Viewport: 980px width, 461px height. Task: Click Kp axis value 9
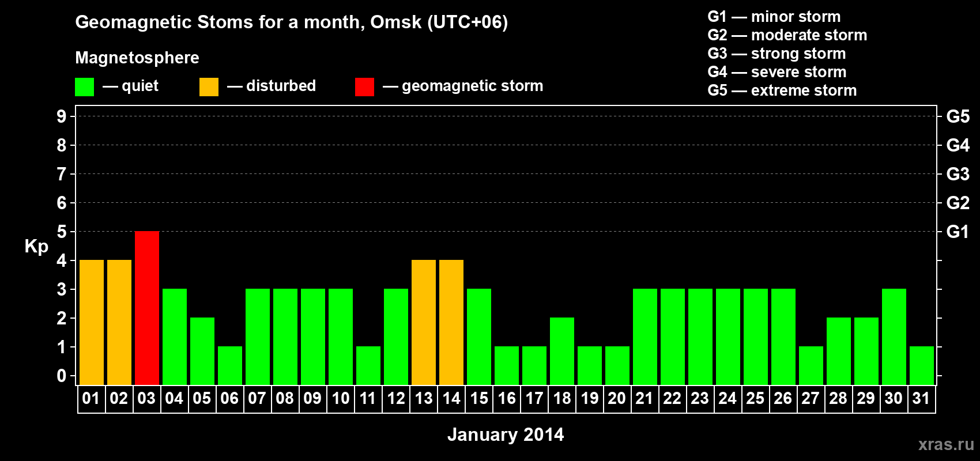[62, 116]
